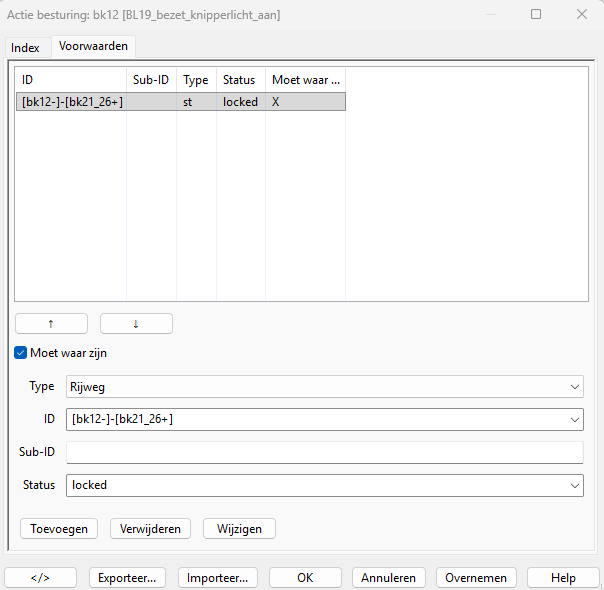604x590 pixels.
Task: Maximize the action control dialog
Action: (536, 14)
